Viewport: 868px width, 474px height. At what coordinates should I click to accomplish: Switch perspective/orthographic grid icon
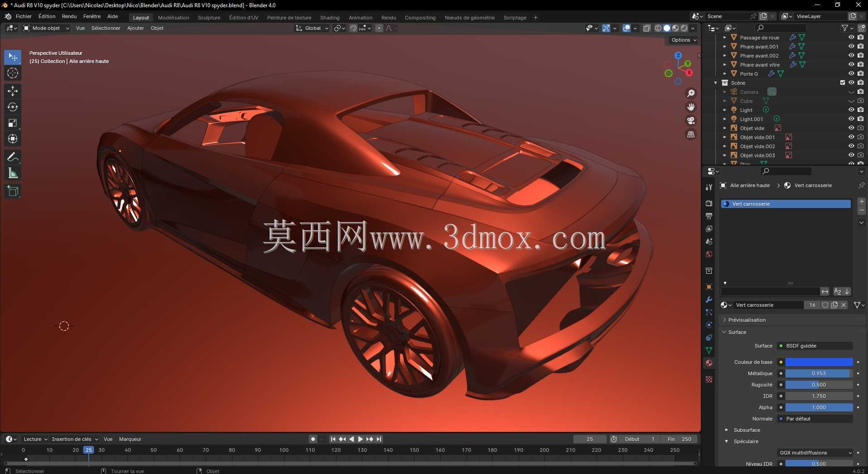691,134
